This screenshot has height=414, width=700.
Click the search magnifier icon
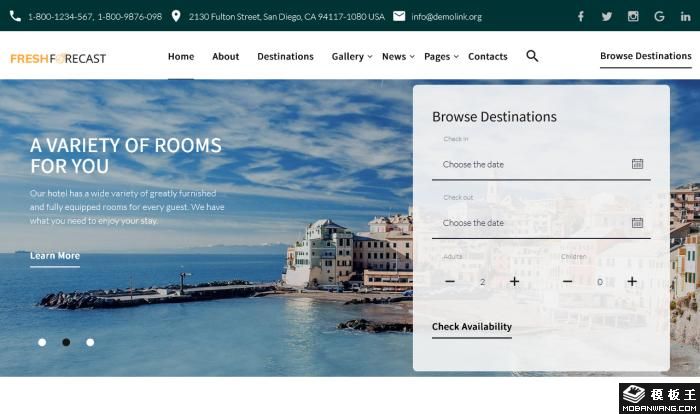(532, 56)
